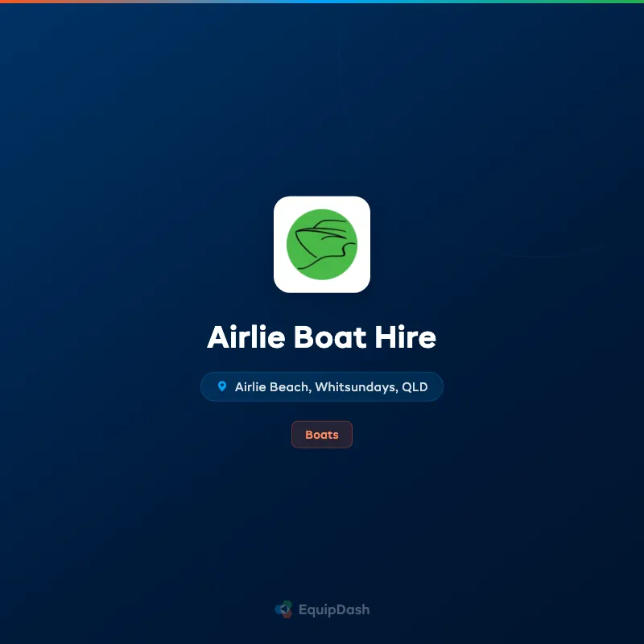Click the Airlie Boat Hire title
The width and height of the screenshot is (644, 644).
pos(321,337)
